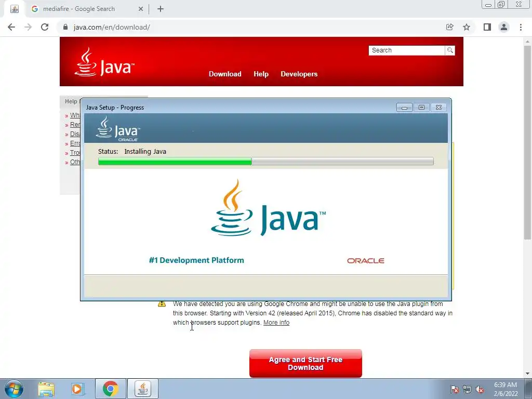Click the Java installer taskbar icon
532x399 pixels.
coord(143,389)
